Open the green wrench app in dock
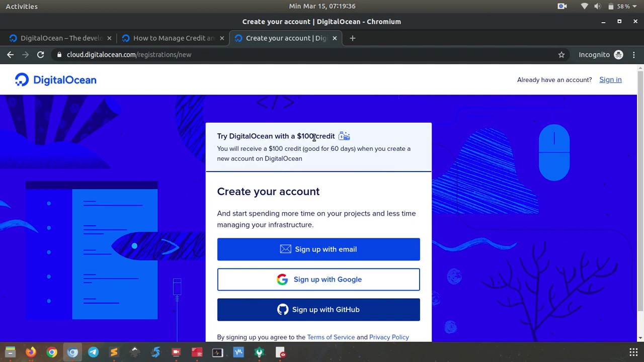 click(259, 352)
